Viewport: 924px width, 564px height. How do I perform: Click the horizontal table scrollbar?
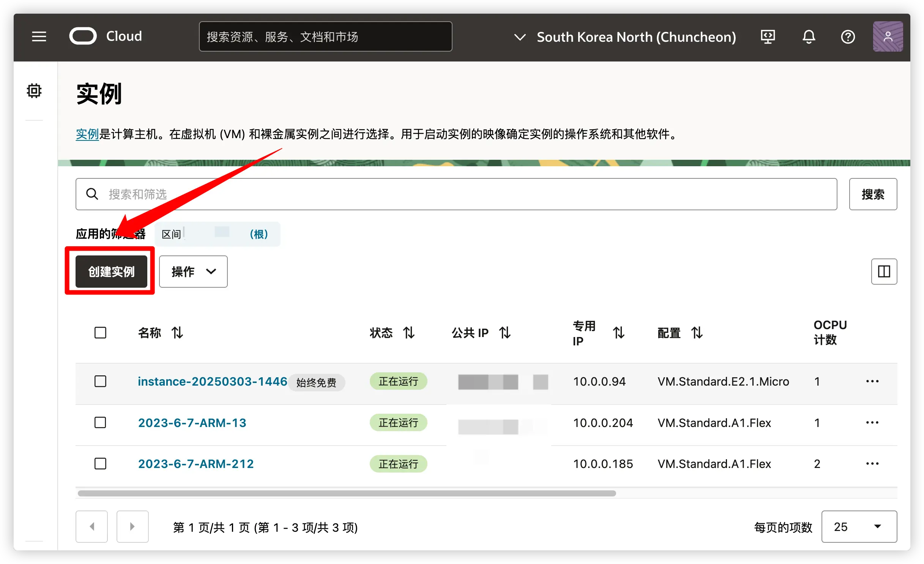(x=346, y=493)
